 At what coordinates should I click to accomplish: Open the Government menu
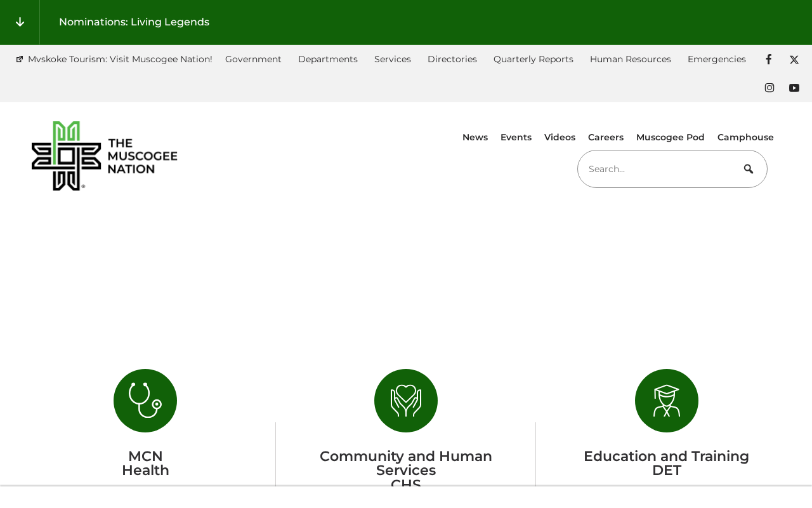click(253, 59)
